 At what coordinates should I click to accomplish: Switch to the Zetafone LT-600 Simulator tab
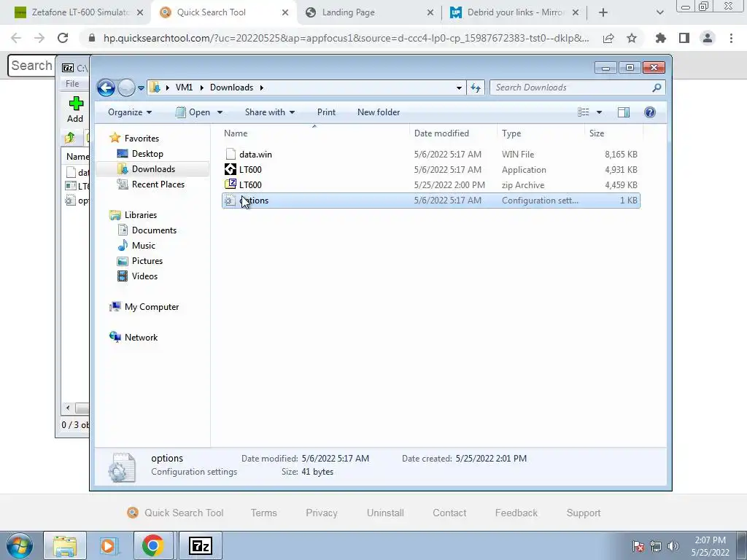point(80,12)
